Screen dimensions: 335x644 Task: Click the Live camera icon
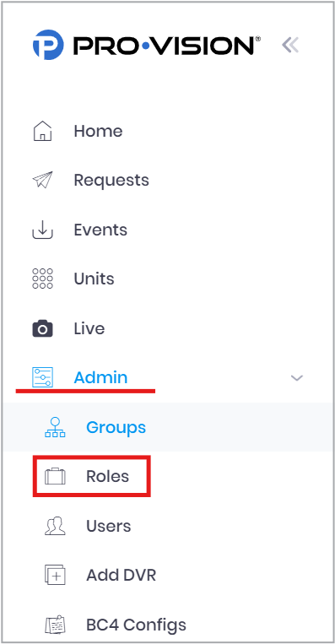coord(43,328)
